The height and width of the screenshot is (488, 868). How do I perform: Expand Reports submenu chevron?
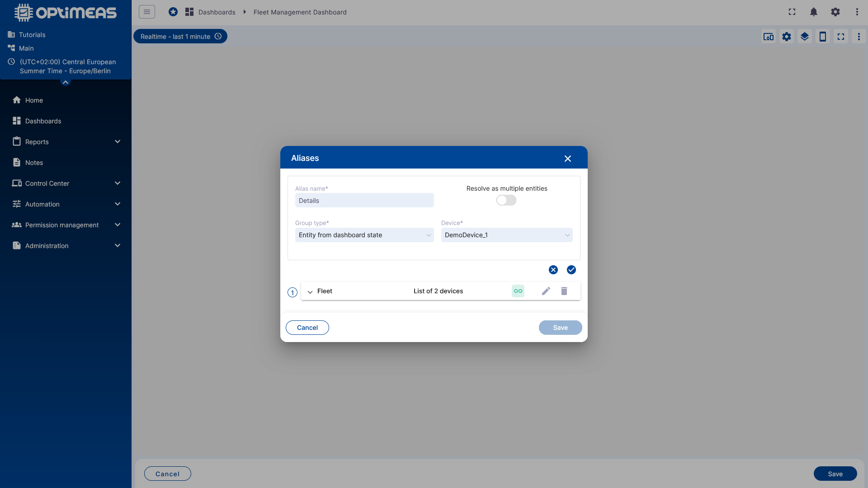pos(118,141)
